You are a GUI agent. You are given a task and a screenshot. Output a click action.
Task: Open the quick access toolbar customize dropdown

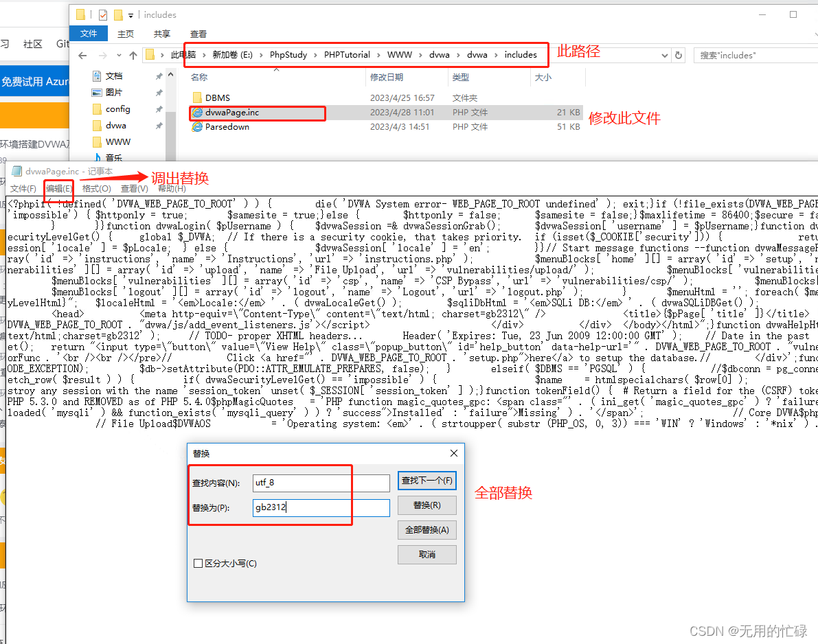pyautogui.click(x=130, y=15)
